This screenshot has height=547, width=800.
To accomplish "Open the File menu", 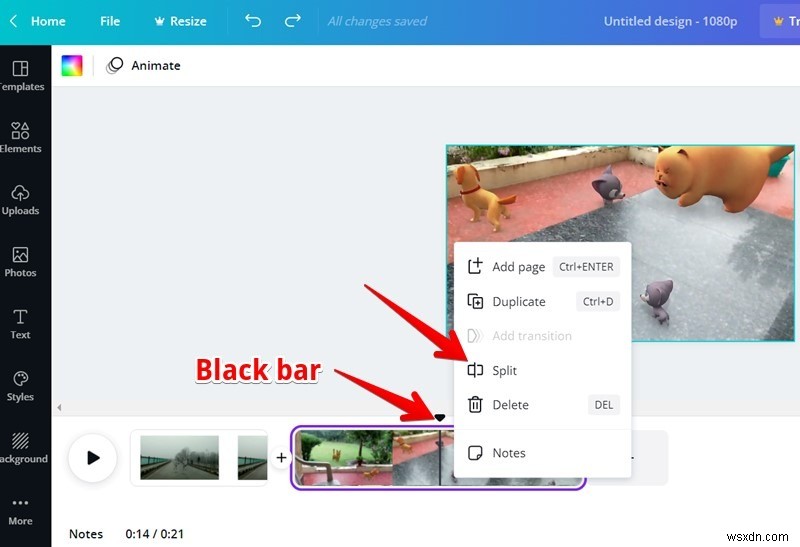I will [110, 21].
